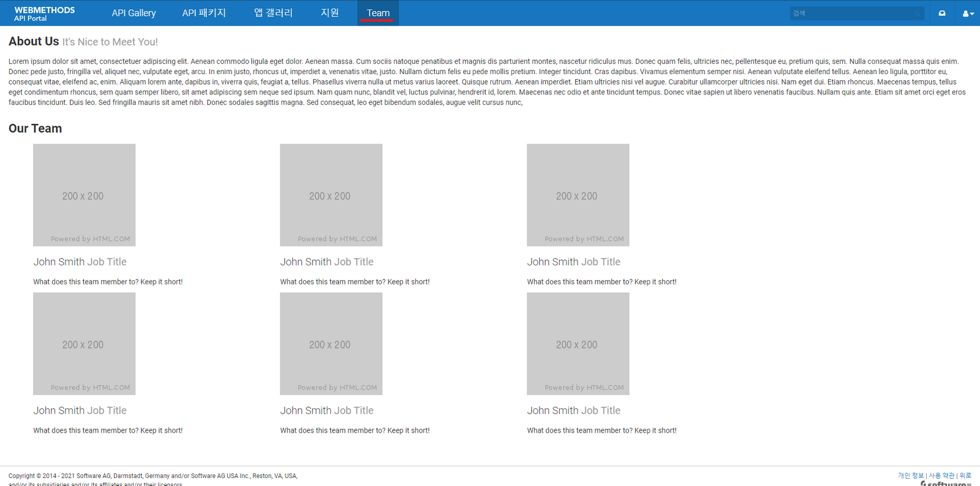Go to the API 패키지 page

point(204,13)
